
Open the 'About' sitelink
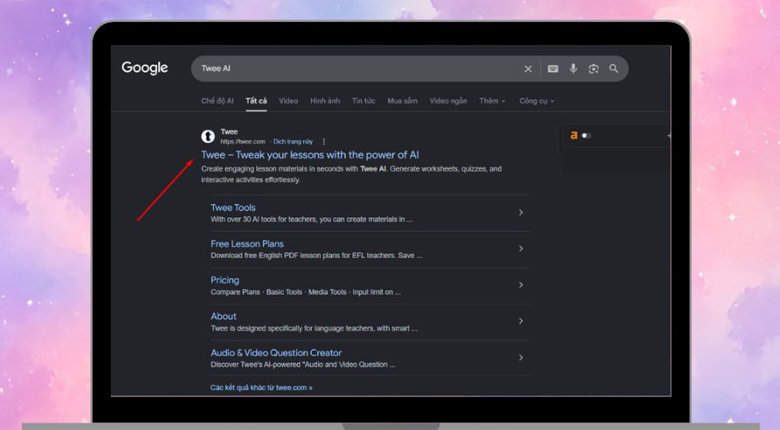(x=223, y=316)
